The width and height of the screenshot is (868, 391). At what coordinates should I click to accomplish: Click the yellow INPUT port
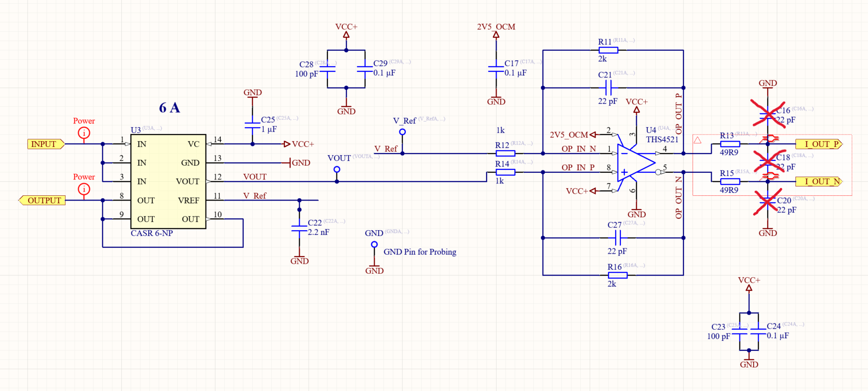click(x=45, y=144)
